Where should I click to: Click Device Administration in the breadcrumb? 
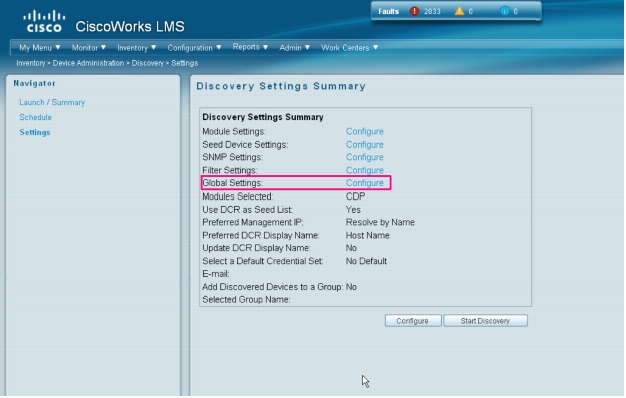88,63
